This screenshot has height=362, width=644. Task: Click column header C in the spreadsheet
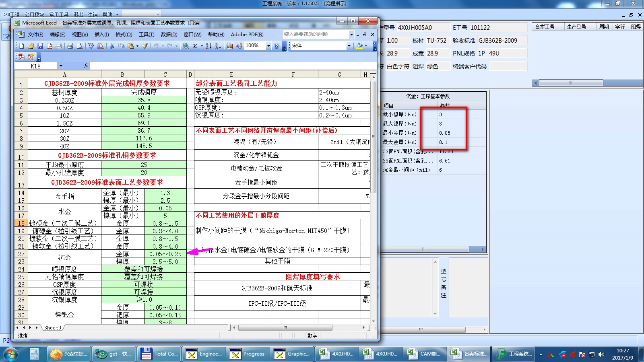tap(165, 74)
